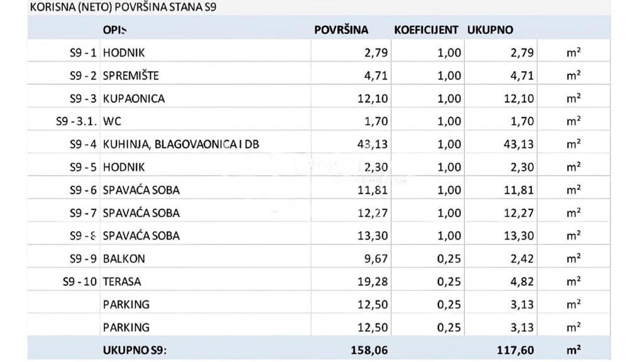
Task: Click the KOEFICIJENT column header
Action: pyautogui.click(x=426, y=30)
